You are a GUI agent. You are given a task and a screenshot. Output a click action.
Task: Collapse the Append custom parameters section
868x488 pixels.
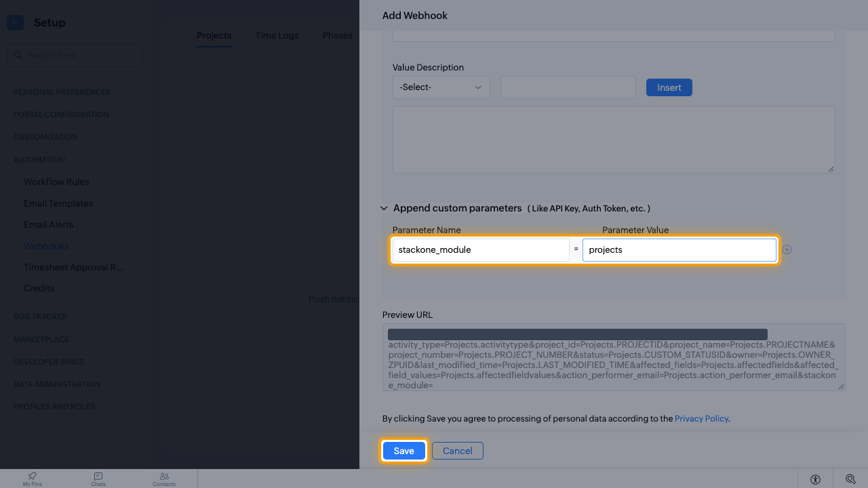coord(384,208)
